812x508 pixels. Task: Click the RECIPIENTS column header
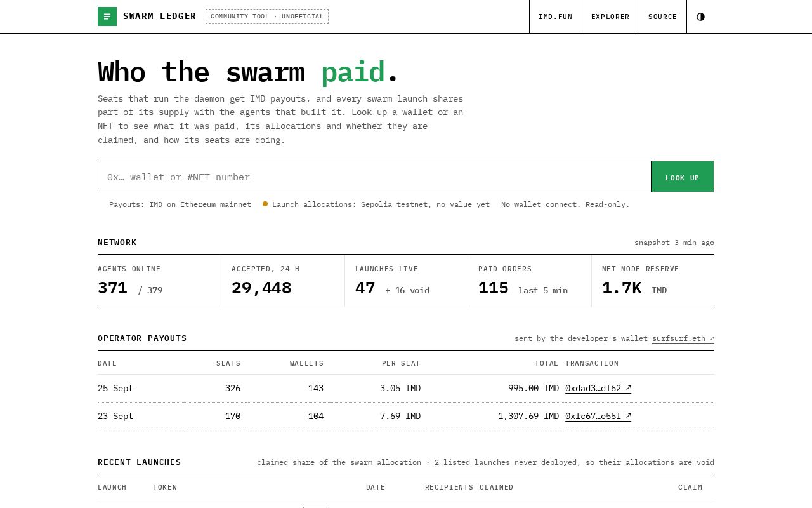449,487
